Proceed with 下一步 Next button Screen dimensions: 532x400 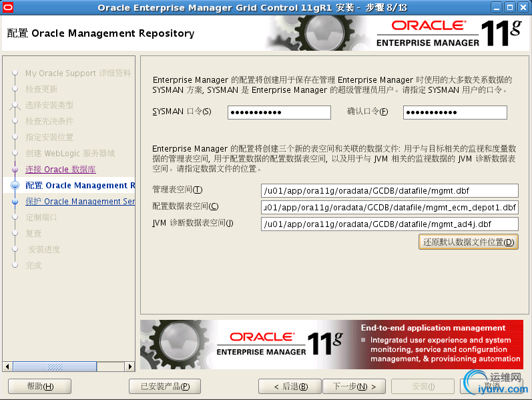coord(354,387)
